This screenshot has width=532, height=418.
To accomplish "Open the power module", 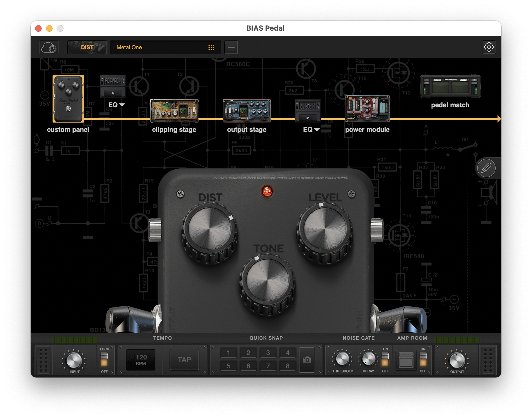I will coord(367,109).
